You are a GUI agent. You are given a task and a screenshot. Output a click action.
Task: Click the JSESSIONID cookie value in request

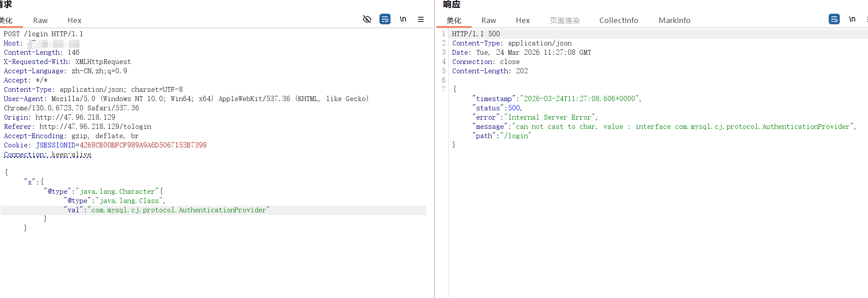[143, 145]
